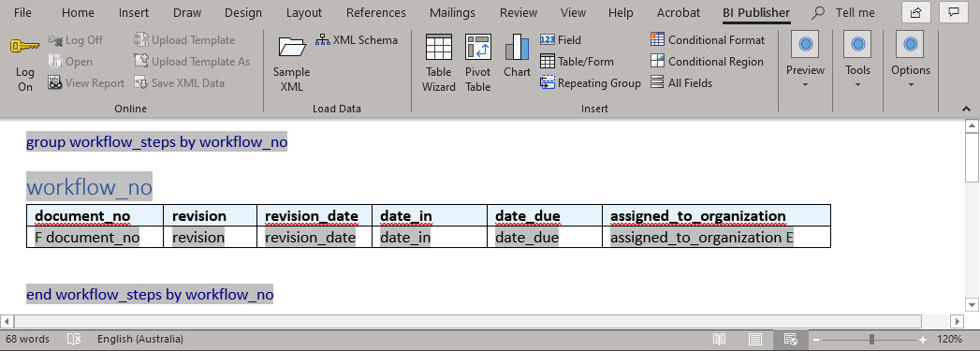Switch to the Draw tab
Viewport: 980px width, 351px height.
187,12
